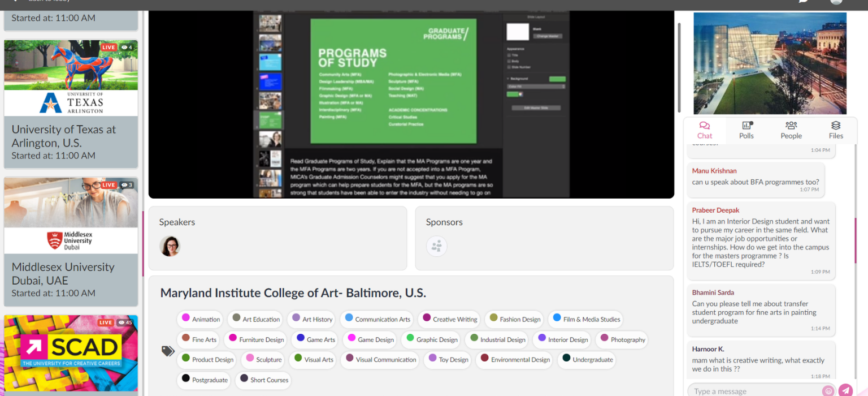Click the Speakers section heading
This screenshot has width=868, height=396.
pyautogui.click(x=177, y=222)
